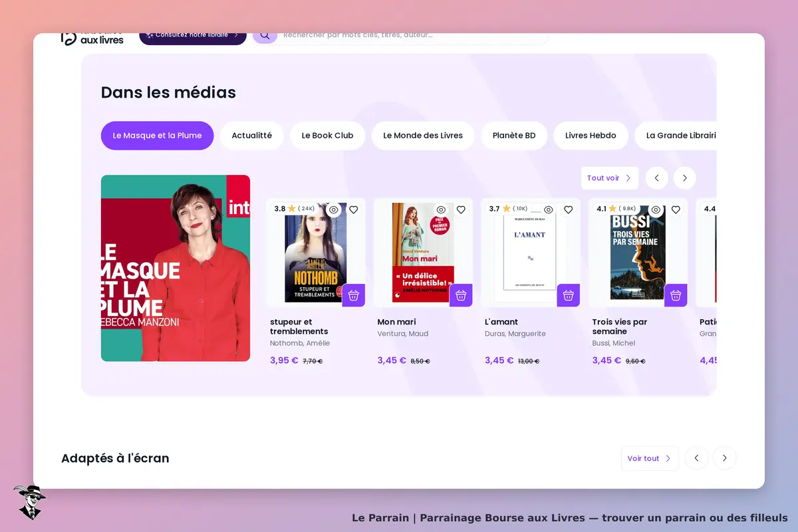Viewport: 798px width, 532px height.
Task: Click the Dans les médias heading
Action: pyautogui.click(x=168, y=92)
